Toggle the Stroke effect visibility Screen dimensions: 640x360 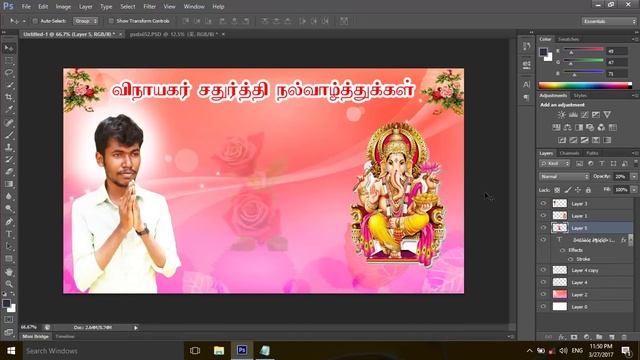[571, 259]
